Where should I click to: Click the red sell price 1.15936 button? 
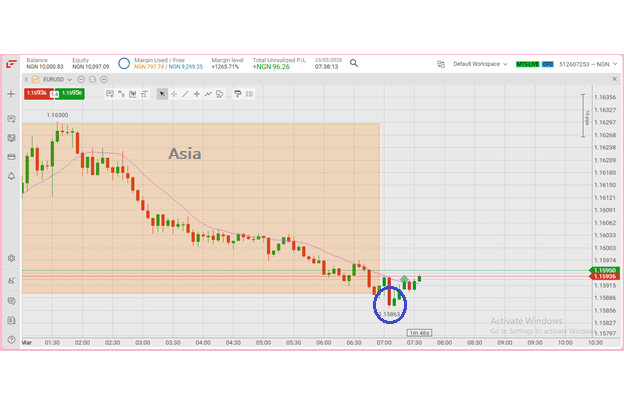tap(37, 94)
